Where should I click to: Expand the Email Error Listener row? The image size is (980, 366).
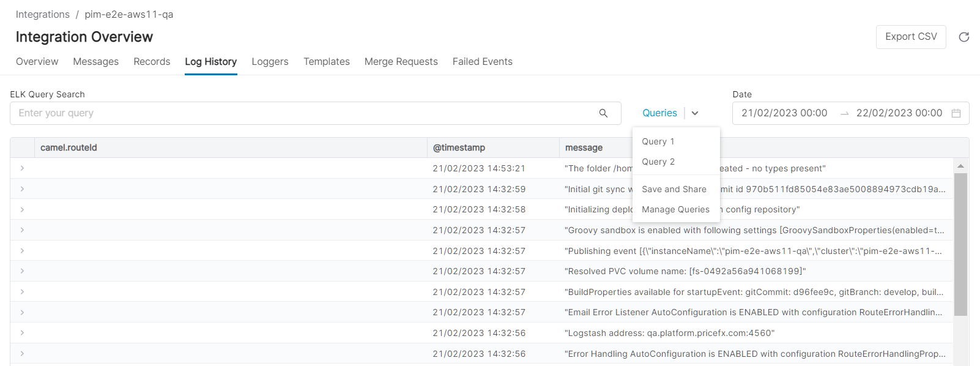coord(22,312)
